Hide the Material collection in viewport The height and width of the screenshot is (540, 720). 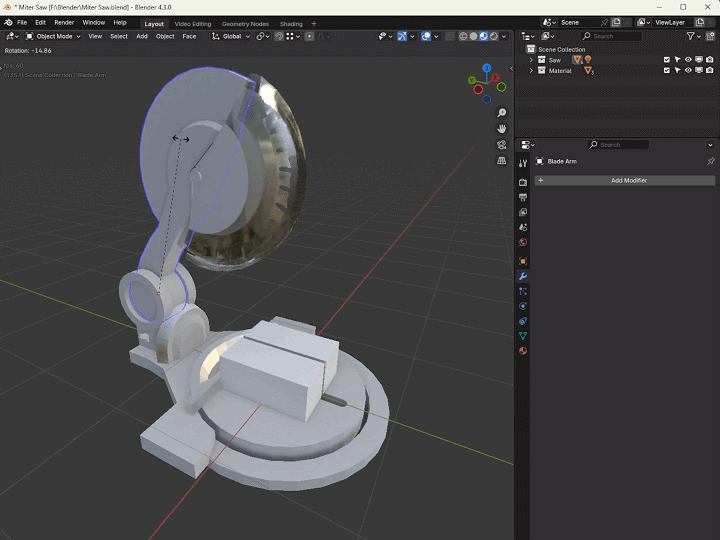click(688, 71)
